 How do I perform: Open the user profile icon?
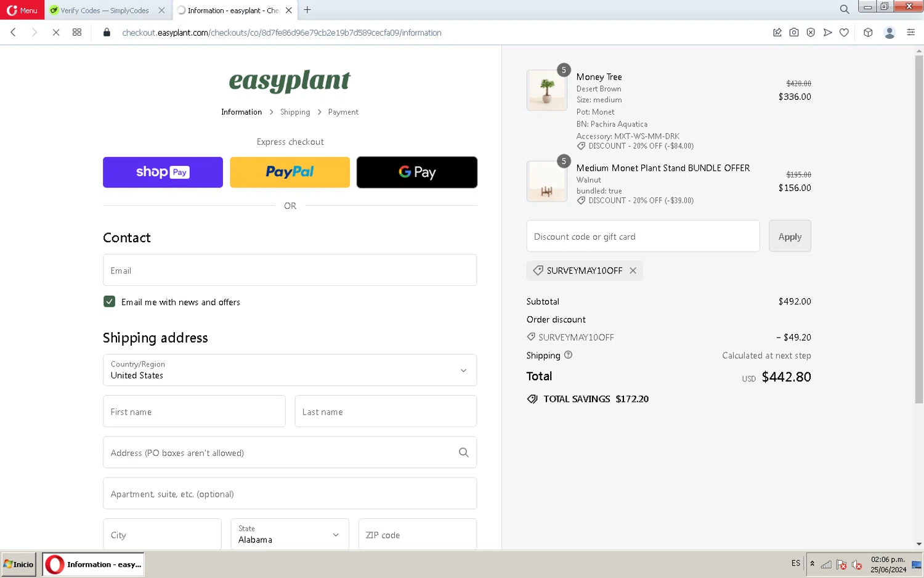(x=890, y=33)
